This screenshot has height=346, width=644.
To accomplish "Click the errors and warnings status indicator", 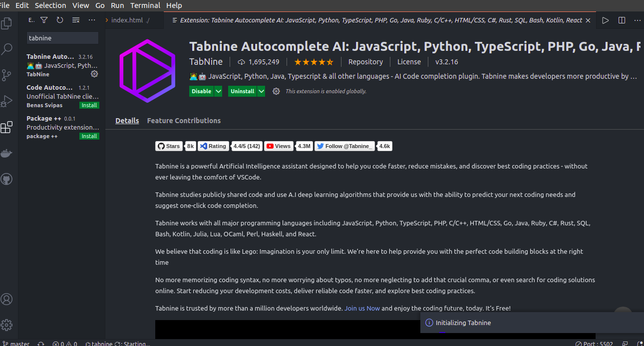I will pyautogui.click(x=64, y=344).
